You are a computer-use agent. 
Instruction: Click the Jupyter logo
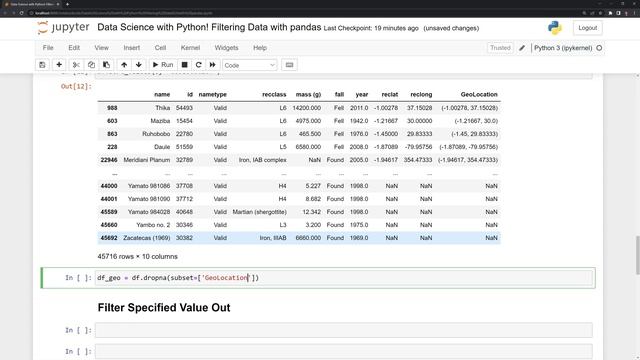[x=63, y=28]
